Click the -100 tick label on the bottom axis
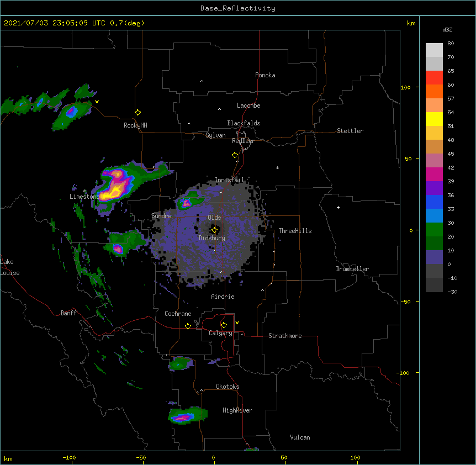Image resolution: width=476 pixels, height=465 pixels. pos(69,457)
